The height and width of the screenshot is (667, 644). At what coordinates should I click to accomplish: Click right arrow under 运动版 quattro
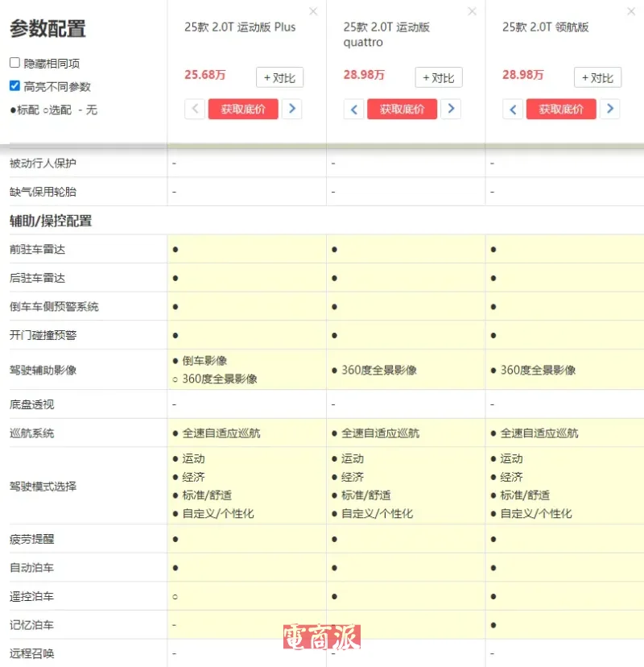[451, 109]
